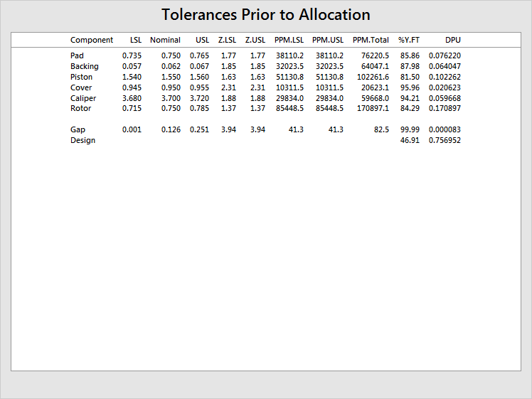This screenshot has width=532, height=399.
Task: Select Rotor DPU value 0.170897
Action: [x=445, y=109]
